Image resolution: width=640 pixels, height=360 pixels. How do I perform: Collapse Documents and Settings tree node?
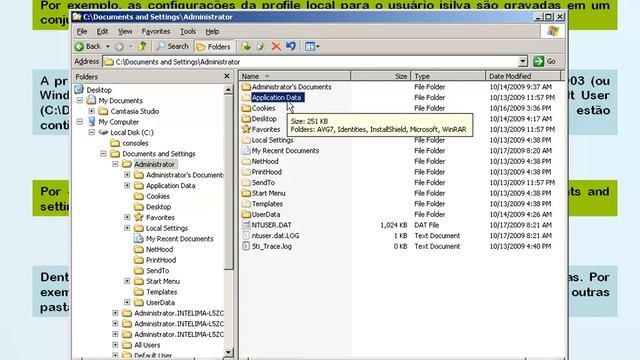[104, 153]
